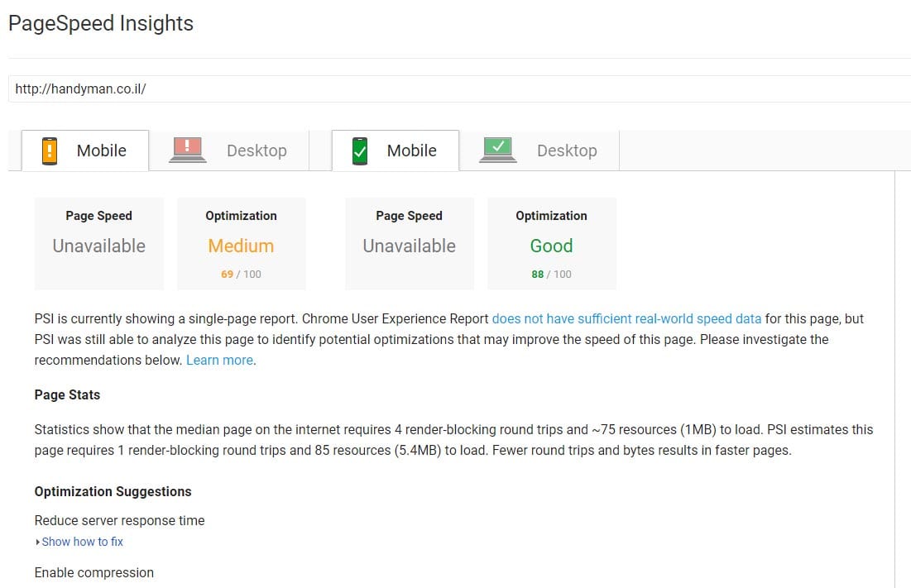The height and width of the screenshot is (588, 911).
Task: Select the Mobile tab label beside orange icon
Action: coord(101,151)
